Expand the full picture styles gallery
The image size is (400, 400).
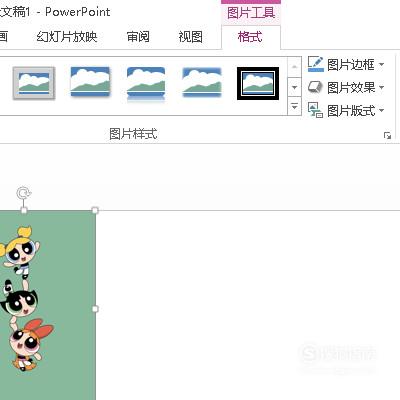(x=294, y=106)
